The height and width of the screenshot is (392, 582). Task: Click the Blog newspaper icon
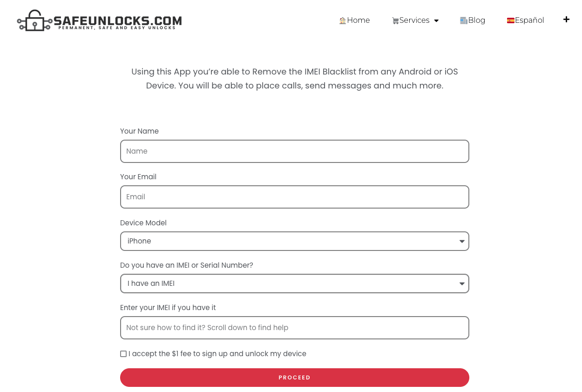pos(463,20)
